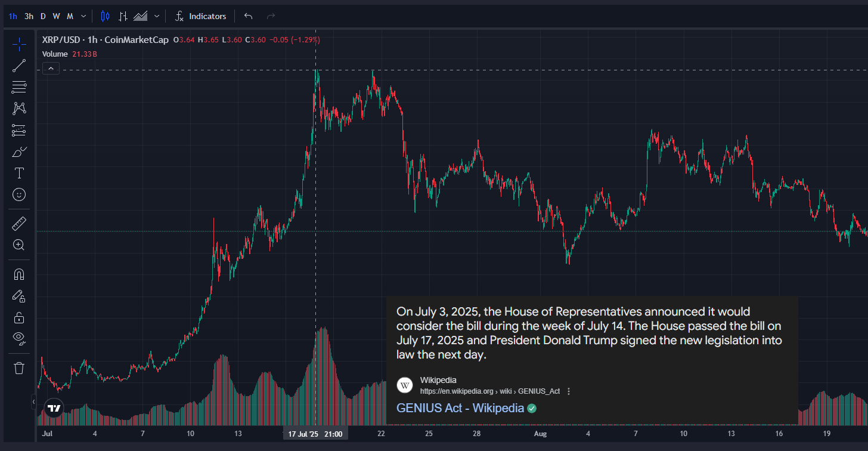Open the emoji icons tool
The height and width of the screenshot is (451, 868).
(x=19, y=194)
